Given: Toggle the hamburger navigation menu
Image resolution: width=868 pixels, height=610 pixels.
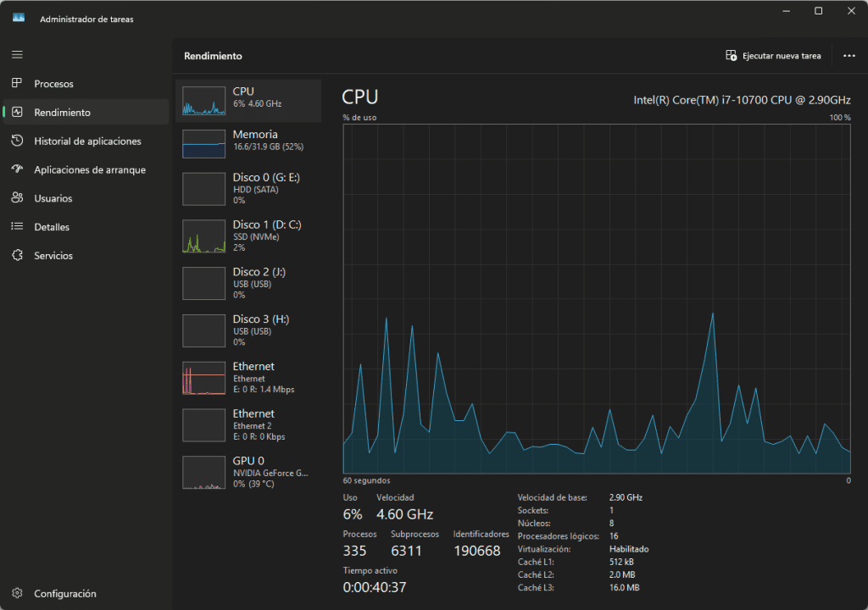Looking at the screenshot, I should click(x=17, y=55).
